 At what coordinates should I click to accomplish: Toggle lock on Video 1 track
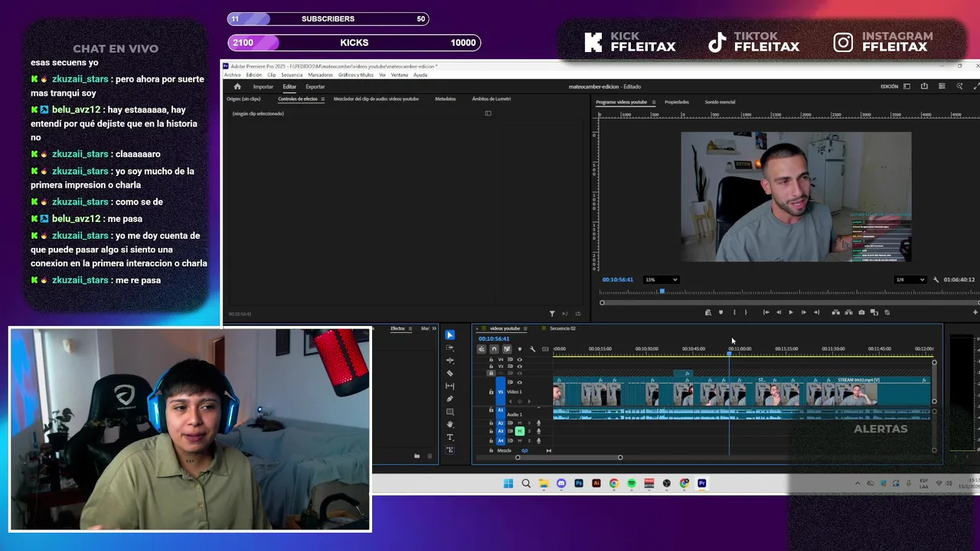pyautogui.click(x=492, y=392)
